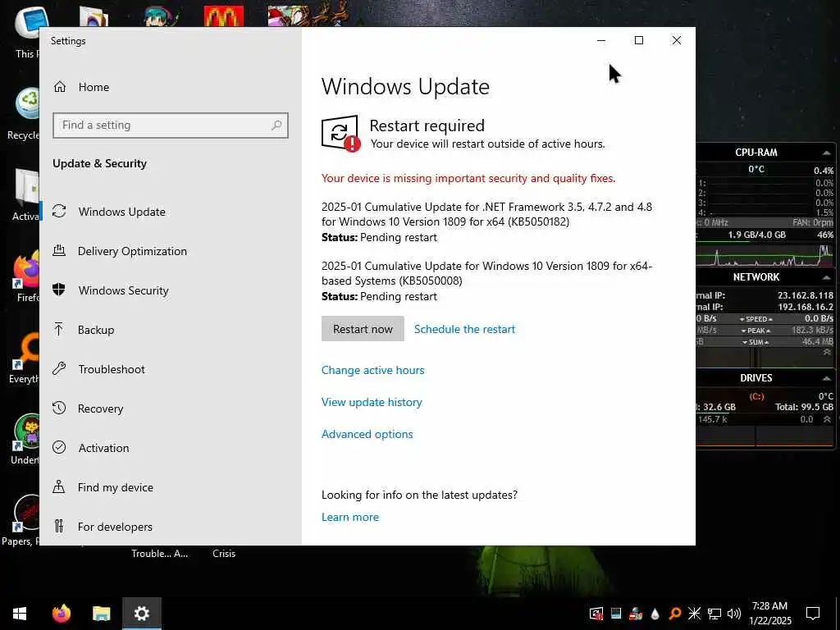The height and width of the screenshot is (630, 840).
Task: Open Windows Update via sync arrows icon
Action: pos(59,211)
